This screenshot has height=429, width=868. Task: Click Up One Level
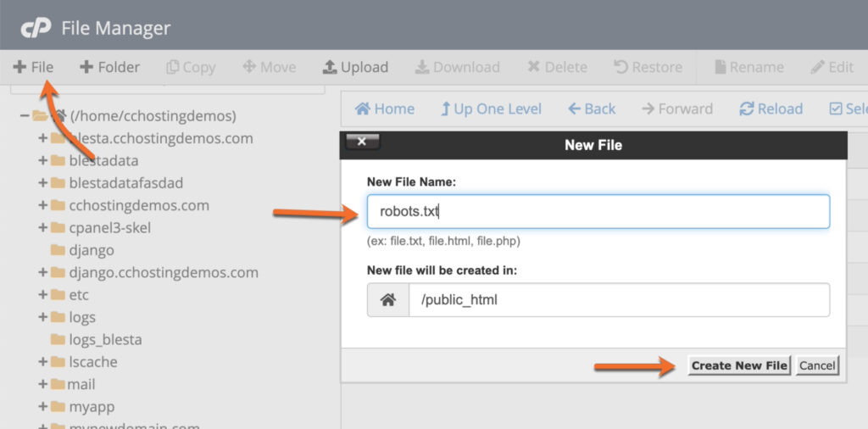[x=491, y=109]
